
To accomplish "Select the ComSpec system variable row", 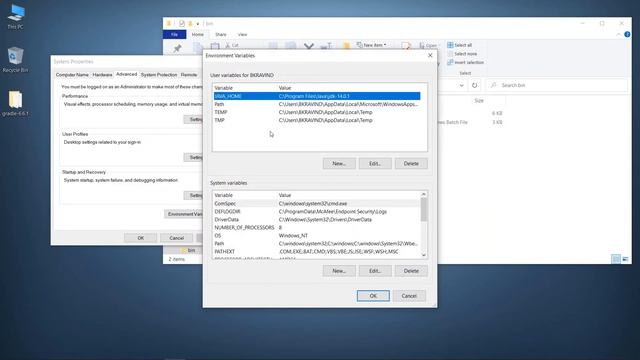I will (x=317, y=203).
